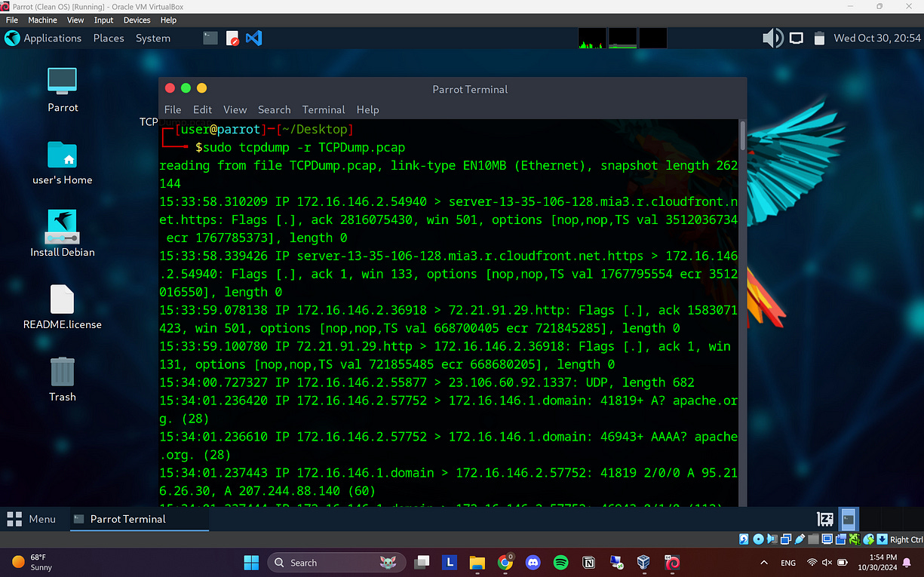Select the Machine menu in VirtualBox
Screen dimensions: 924x577
(x=42, y=20)
